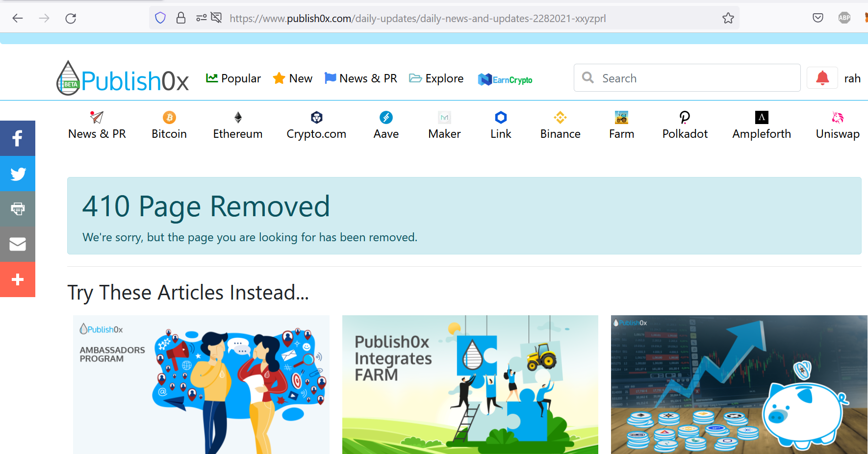Image resolution: width=868 pixels, height=454 pixels.
Task: Open the Publish0x home logo
Action: [123, 78]
